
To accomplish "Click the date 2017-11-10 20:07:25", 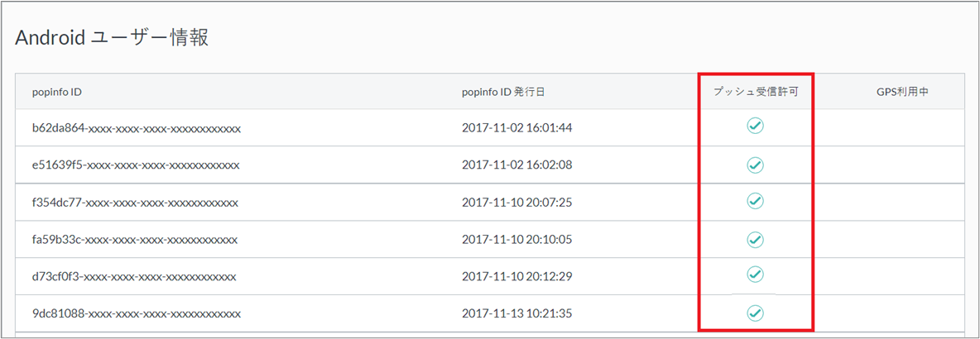I will [x=516, y=203].
